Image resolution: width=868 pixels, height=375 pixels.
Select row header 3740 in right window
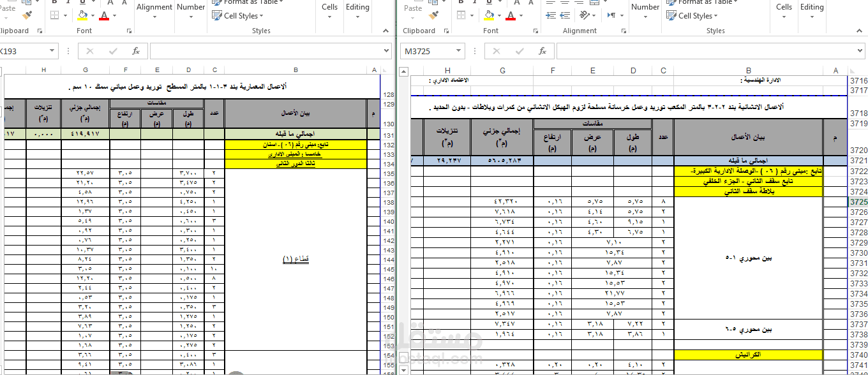point(858,355)
